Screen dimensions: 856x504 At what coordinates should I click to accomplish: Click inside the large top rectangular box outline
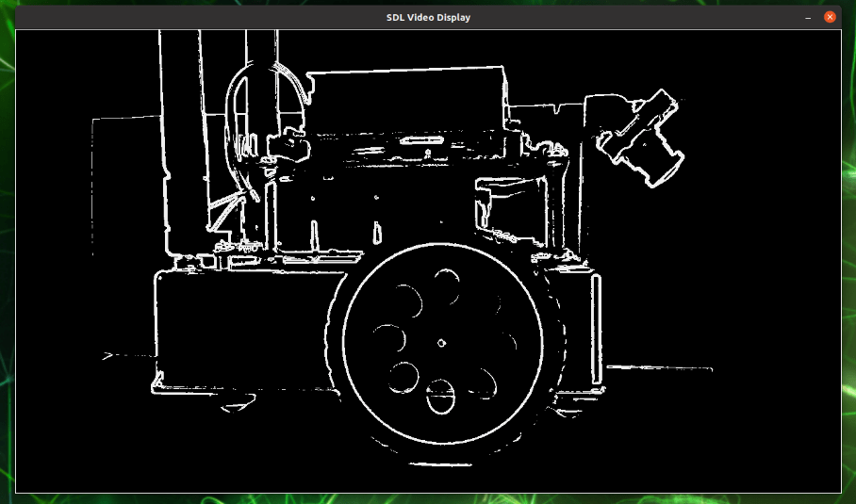click(406, 100)
